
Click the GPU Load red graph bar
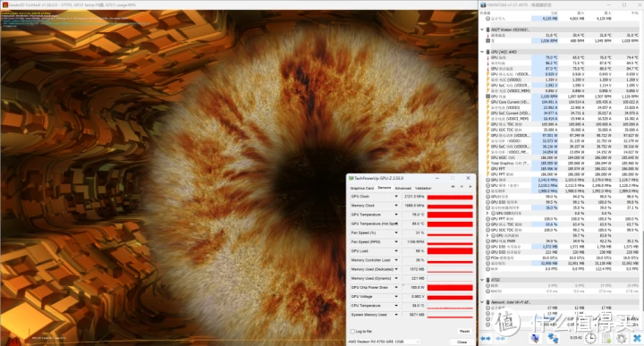click(x=450, y=250)
